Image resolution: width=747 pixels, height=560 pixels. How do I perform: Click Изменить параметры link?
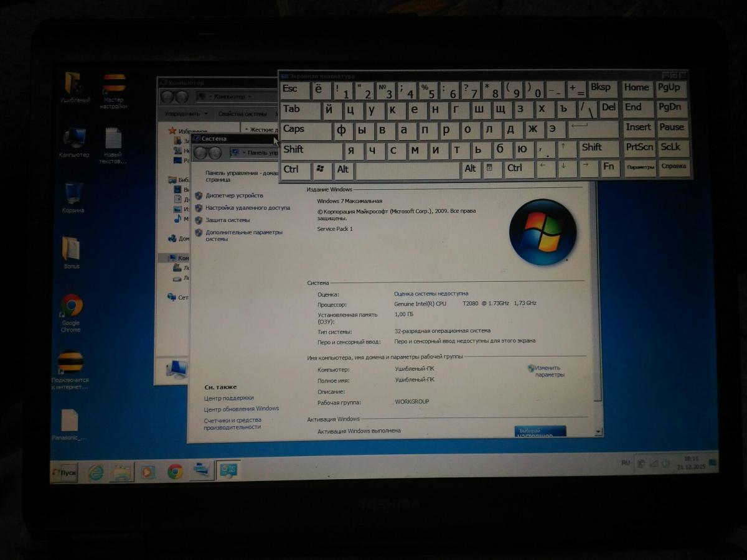549,371
